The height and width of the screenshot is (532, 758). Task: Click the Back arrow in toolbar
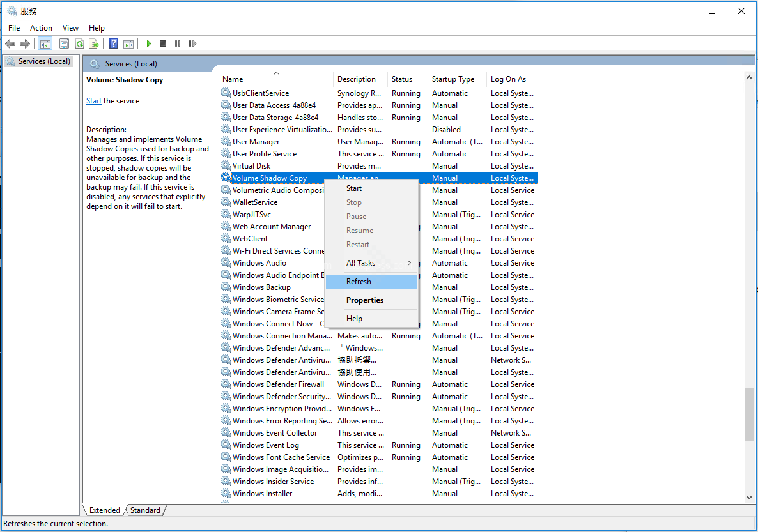[x=10, y=43]
